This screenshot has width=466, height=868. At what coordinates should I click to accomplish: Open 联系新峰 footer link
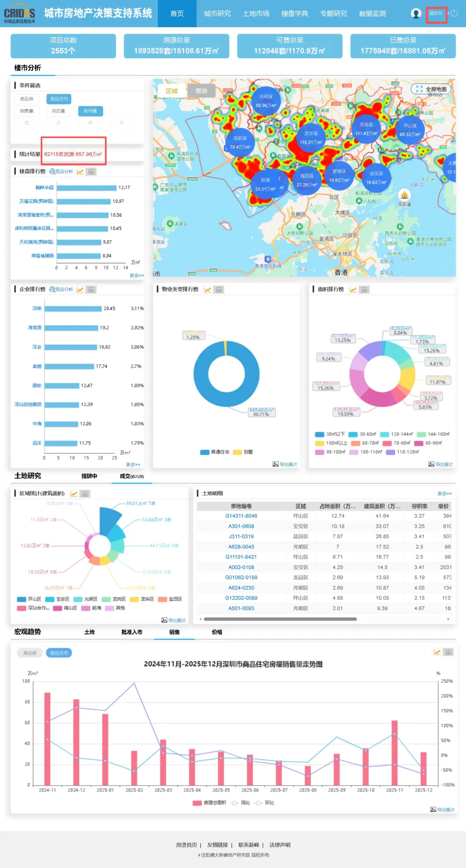pos(249,845)
